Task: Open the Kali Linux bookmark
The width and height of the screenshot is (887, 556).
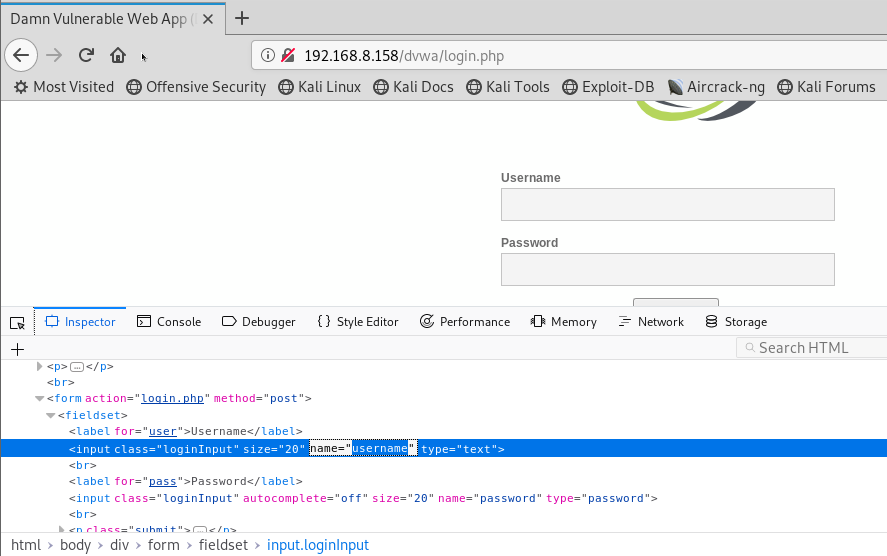Action: (x=320, y=87)
